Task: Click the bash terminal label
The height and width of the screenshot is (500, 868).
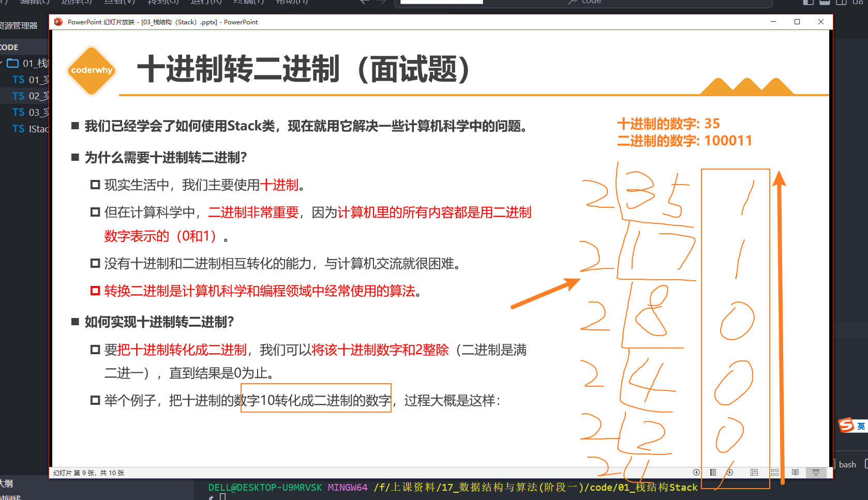Action: (847, 464)
